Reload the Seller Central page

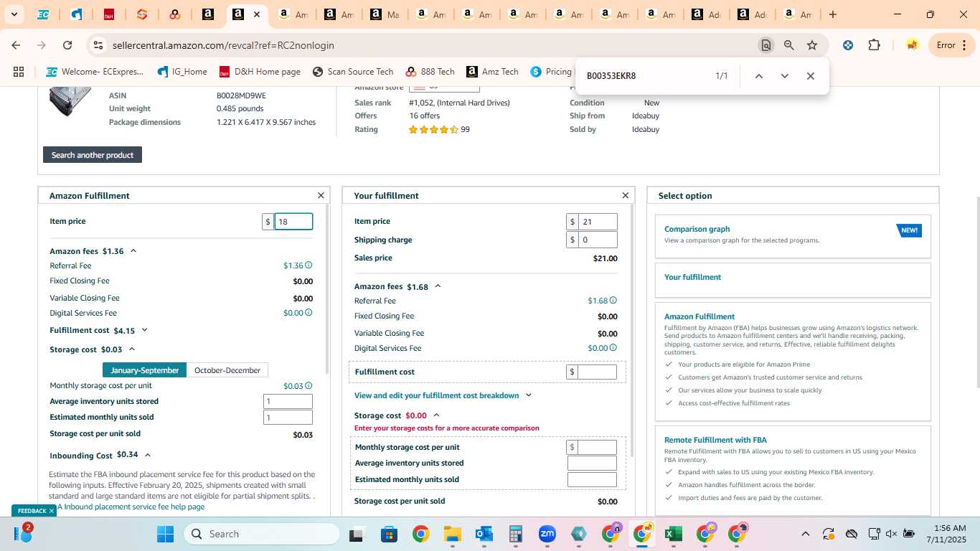pos(67,45)
